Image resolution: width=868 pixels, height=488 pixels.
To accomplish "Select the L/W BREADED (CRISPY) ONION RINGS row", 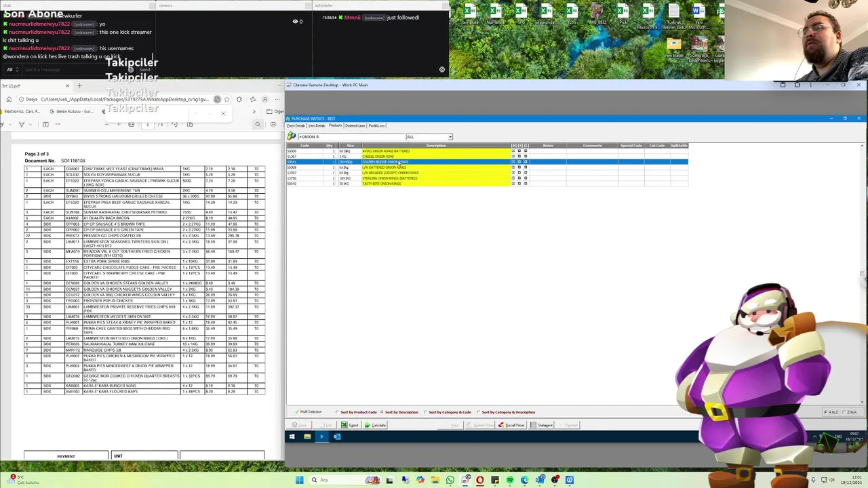I will (x=487, y=173).
